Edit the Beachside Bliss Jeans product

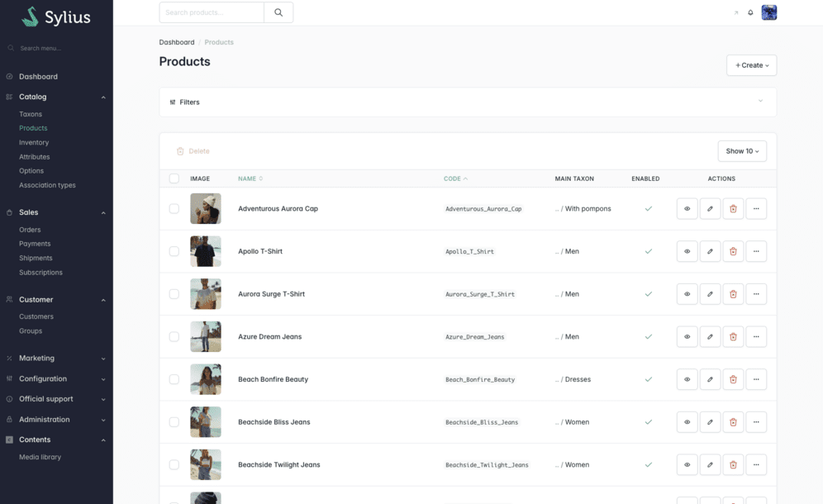click(x=710, y=422)
